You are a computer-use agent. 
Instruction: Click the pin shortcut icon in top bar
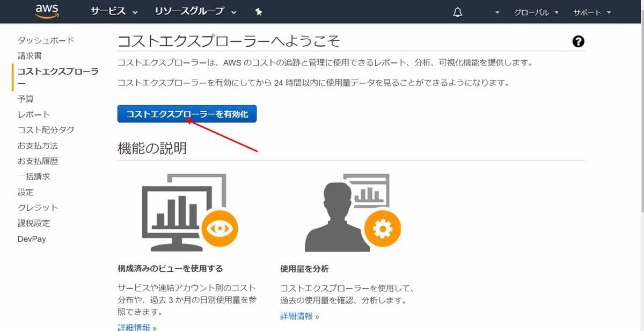click(x=258, y=11)
